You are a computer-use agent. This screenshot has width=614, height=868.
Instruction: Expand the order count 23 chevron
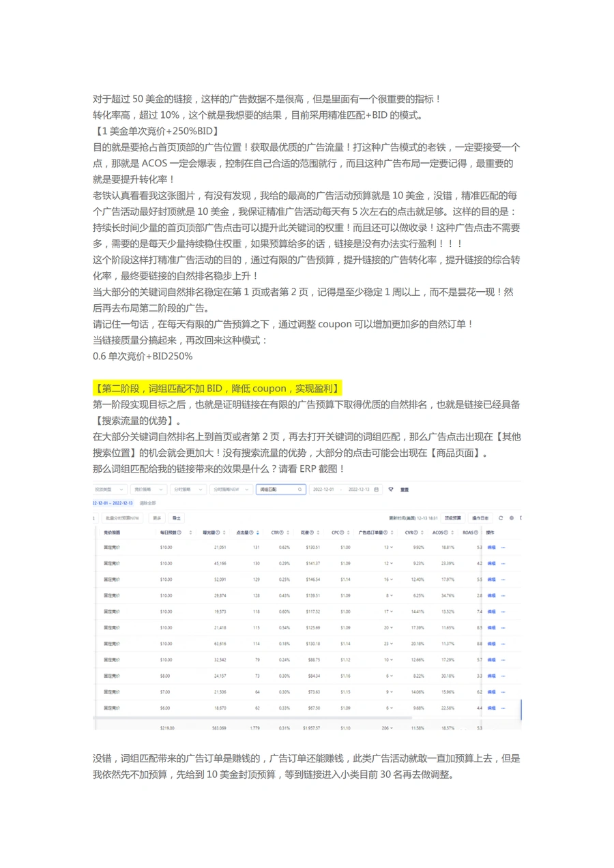tap(392, 644)
